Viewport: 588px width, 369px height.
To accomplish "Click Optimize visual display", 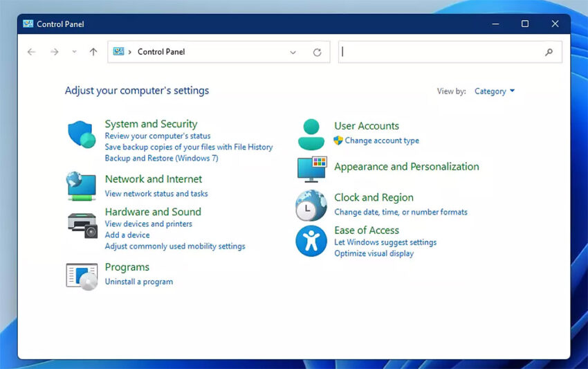I will coord(374,254).
